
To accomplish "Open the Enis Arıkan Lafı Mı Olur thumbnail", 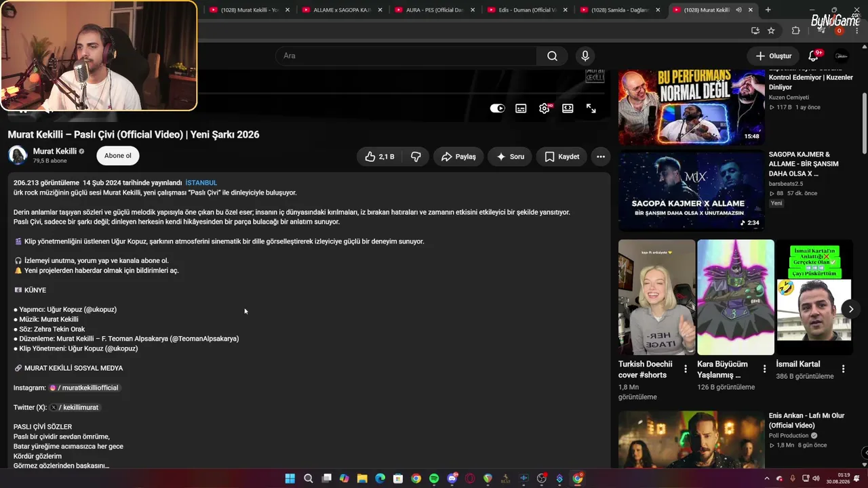I will (692, 439).
